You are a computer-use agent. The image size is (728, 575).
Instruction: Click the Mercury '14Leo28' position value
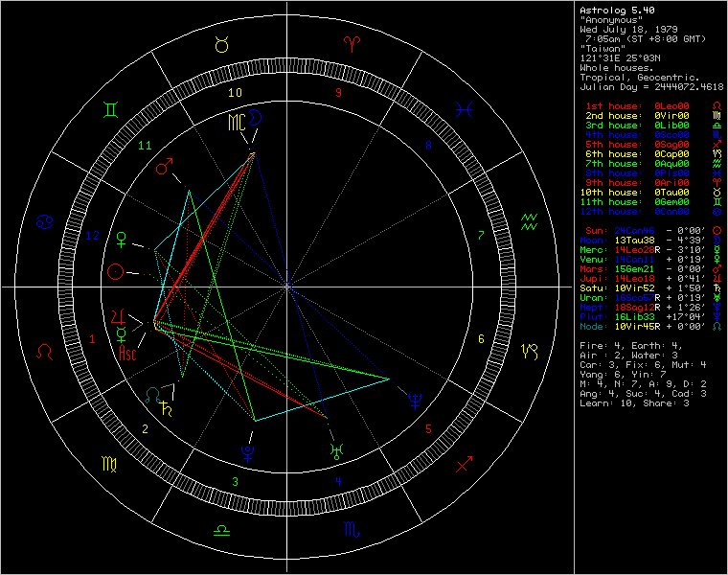point(635,250)
